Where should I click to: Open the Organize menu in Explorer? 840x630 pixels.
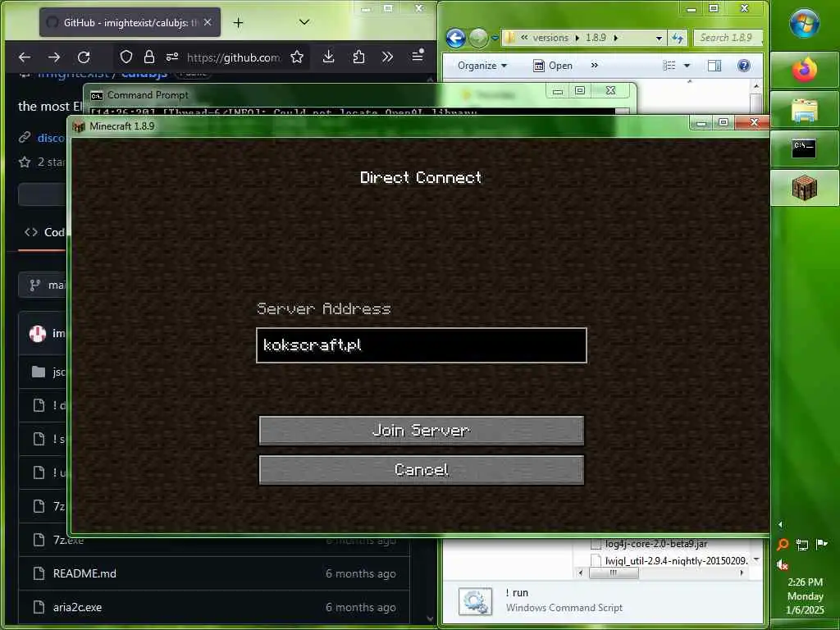click(482, 66)
